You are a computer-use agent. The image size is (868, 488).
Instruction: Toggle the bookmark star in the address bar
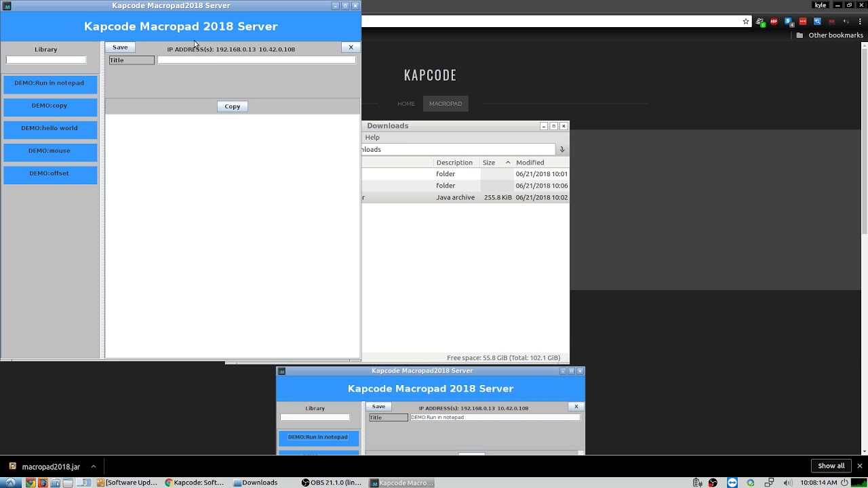(x=745, y=22)
